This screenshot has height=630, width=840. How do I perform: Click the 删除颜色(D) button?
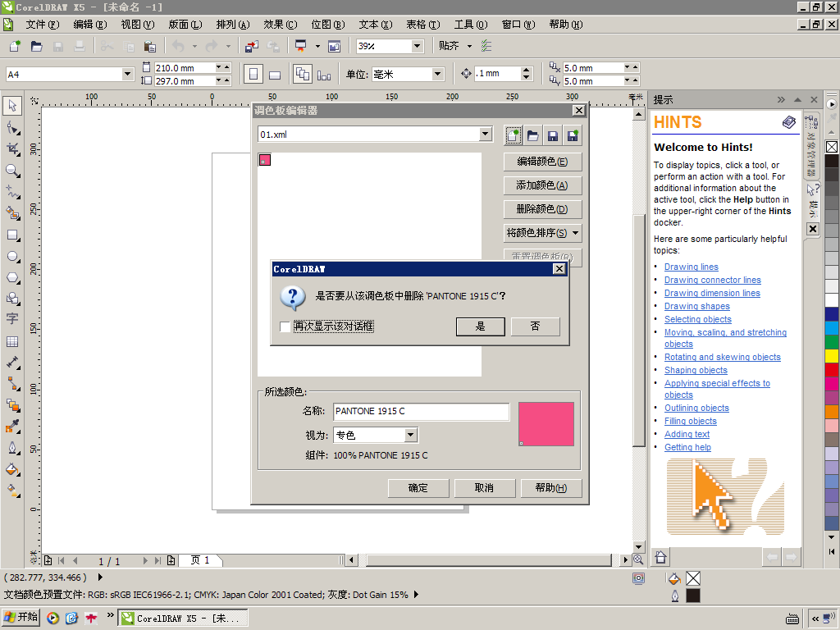tap(543, 209)
